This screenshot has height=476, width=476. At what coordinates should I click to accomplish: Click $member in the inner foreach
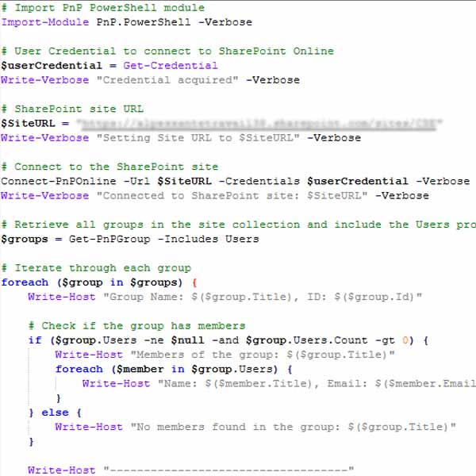click(x=140, y=369)
